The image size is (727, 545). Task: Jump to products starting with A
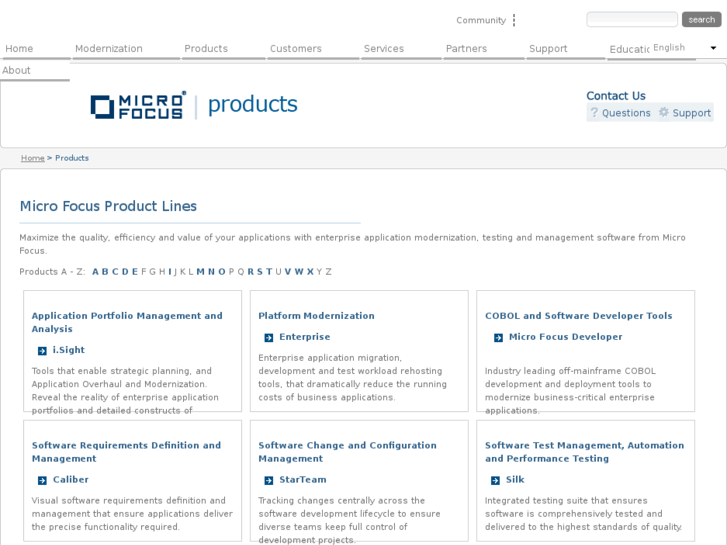tap(95, 272)
